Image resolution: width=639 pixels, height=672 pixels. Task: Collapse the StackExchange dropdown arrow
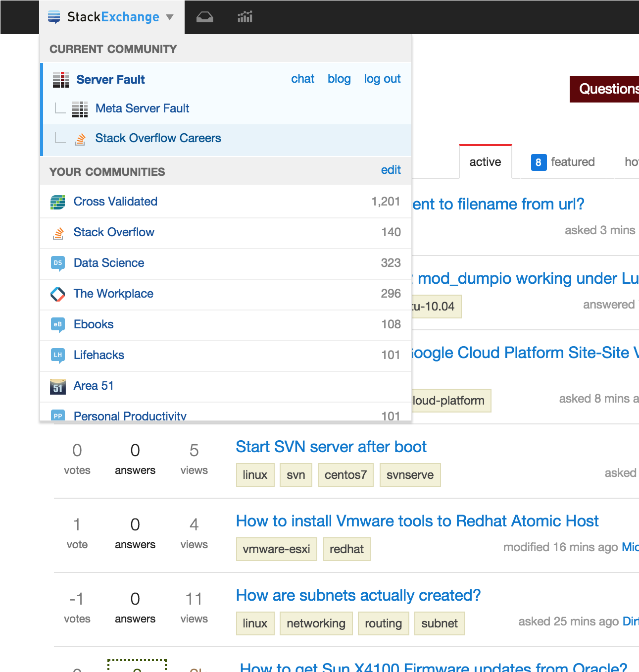tap(170, 17)
